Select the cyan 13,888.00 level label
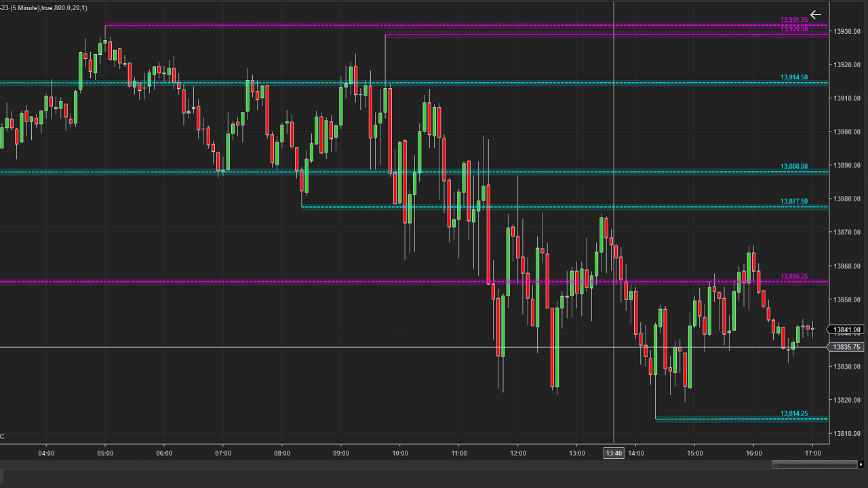Screen dimensions: 868x488 (x=794, y=167)
